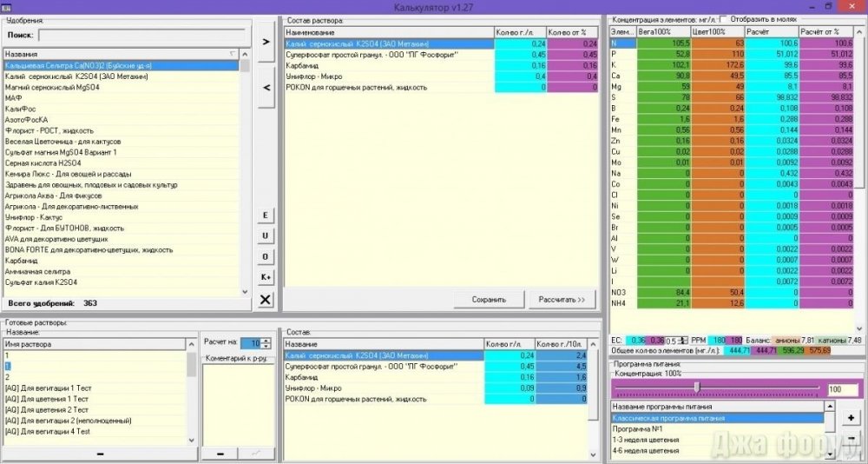Click the 'Сохранить' button

click(489, 300)
